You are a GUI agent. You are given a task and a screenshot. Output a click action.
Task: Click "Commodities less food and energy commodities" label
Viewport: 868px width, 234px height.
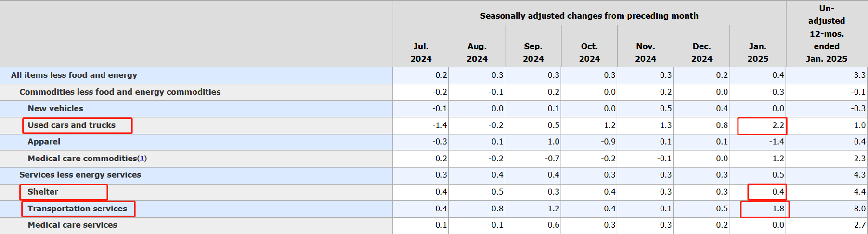tap(120, 92)
